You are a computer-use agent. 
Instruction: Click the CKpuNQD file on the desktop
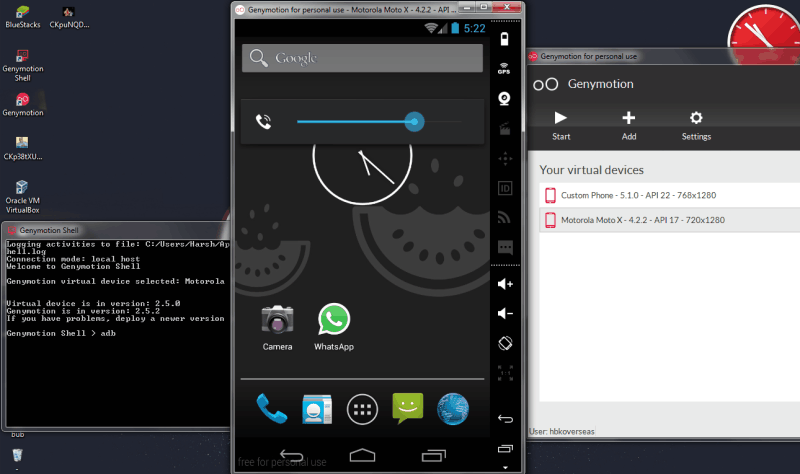click(x=69, y=17)
